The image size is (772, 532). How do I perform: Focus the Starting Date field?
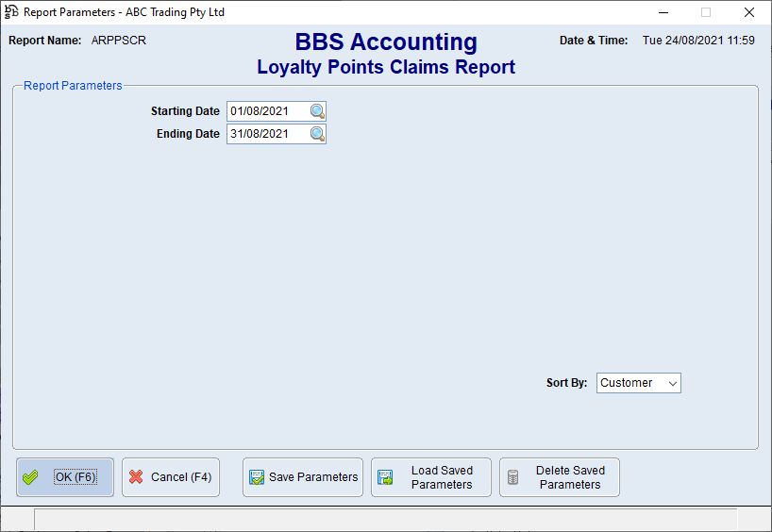[267, 111]
